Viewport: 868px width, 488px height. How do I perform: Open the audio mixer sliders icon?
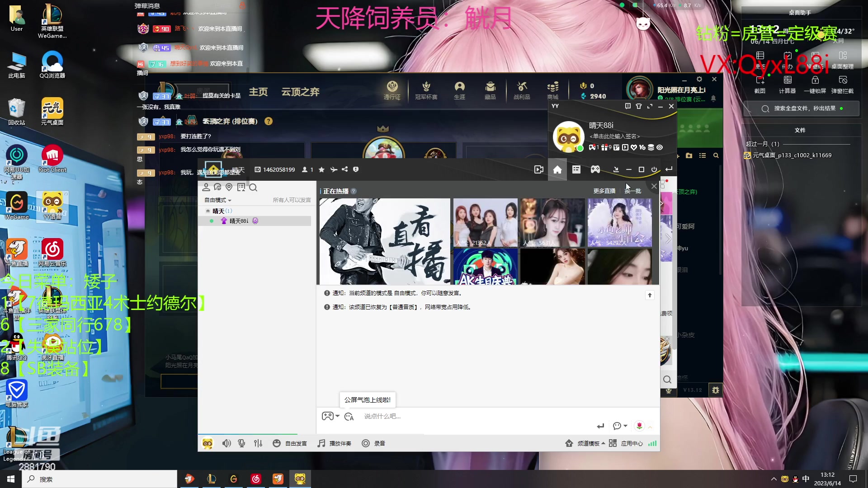(x=258, y=443)
